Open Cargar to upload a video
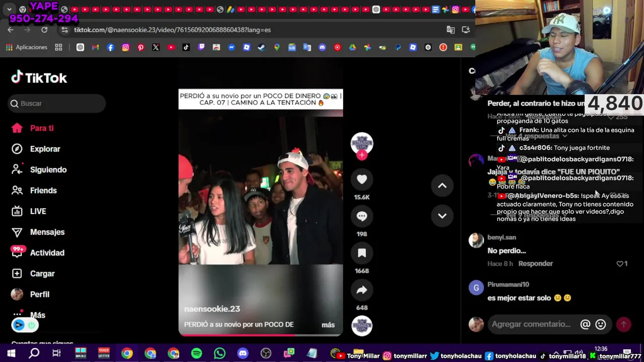 pyautogui.click(x=42, y=274)
